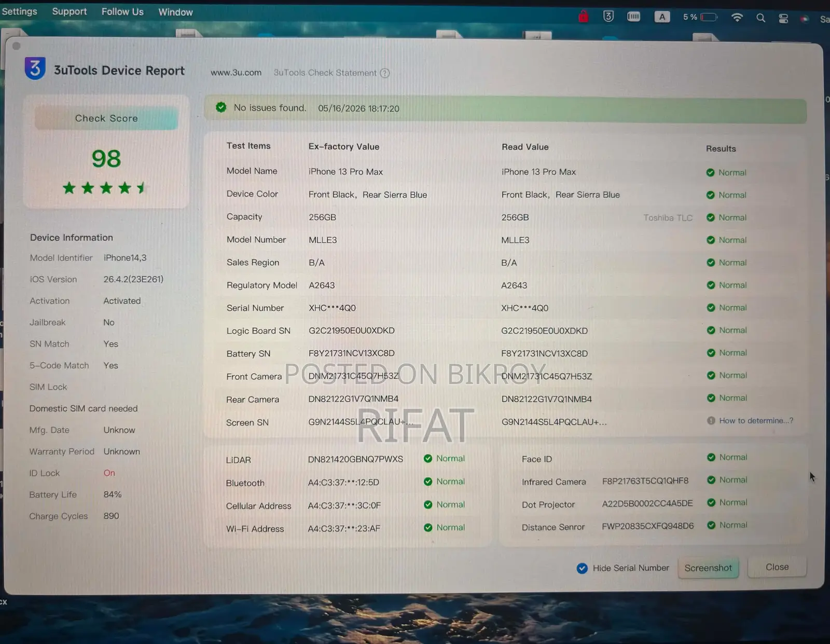Image resolution: width=830 pixels, height=644 pixels.
Task: Click the Activation 'Activated' value
Action: pyautogui.click(x=122, y=301)
